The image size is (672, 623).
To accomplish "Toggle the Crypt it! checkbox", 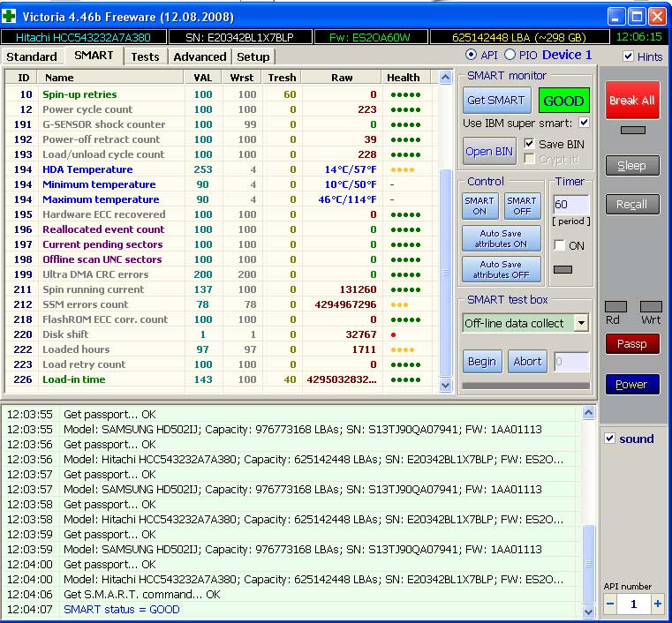I will [529, 160].
